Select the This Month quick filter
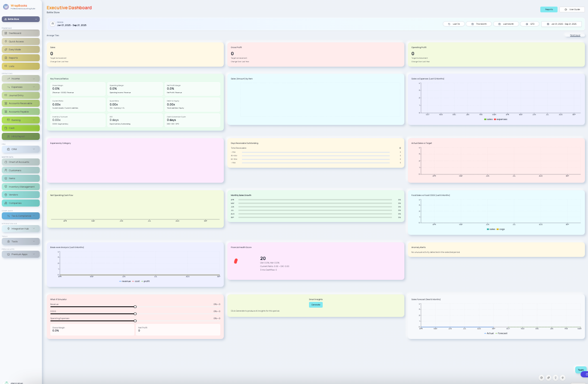The image size is (588, 384). pyautogui.click(x=479, y=24)
